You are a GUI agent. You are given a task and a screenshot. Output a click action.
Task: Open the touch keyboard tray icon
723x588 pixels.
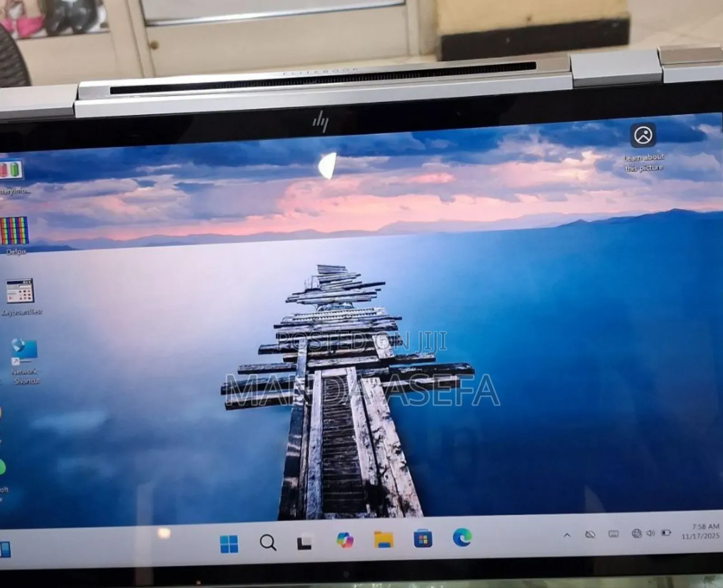coord(614,534)
